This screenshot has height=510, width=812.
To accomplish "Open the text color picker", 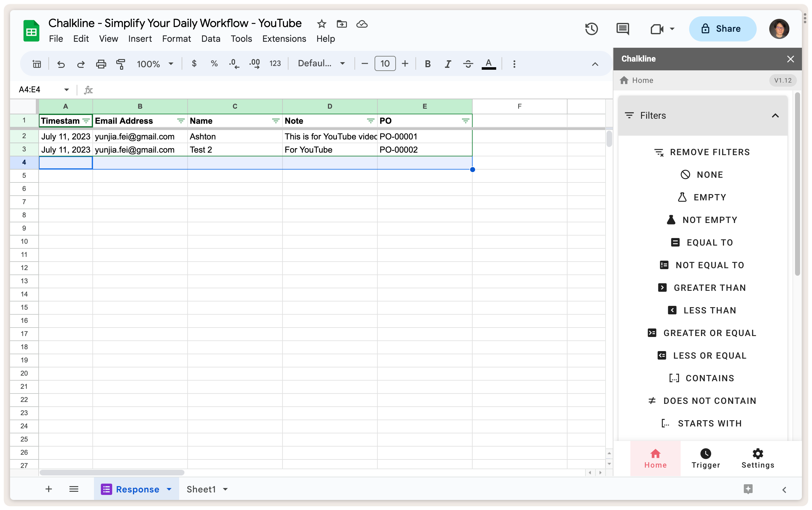I will (x=488, y=64).
